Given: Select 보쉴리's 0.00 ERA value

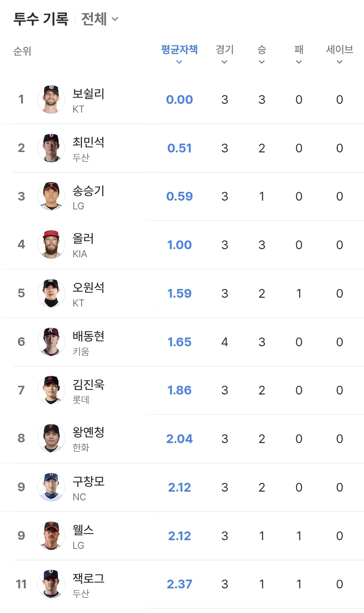Looking at the screenshot, I should coord(179,100).
